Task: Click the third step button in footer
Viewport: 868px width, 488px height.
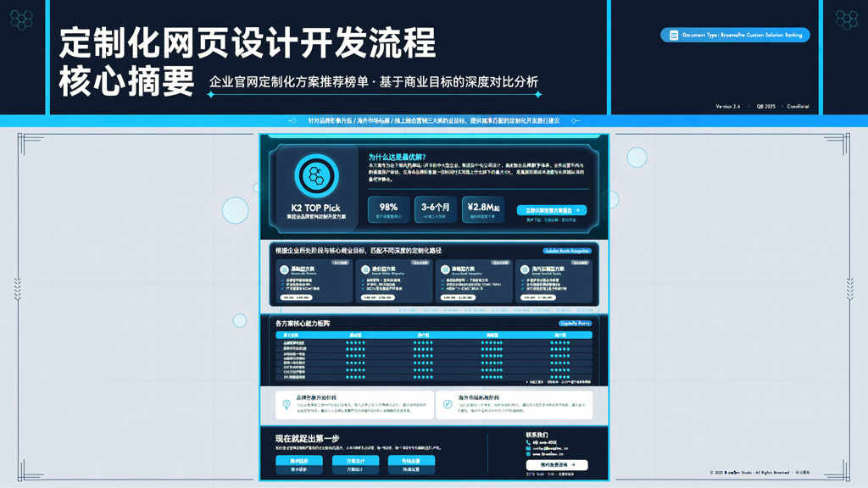Action: pyautogui.click(x=411, y=465)
